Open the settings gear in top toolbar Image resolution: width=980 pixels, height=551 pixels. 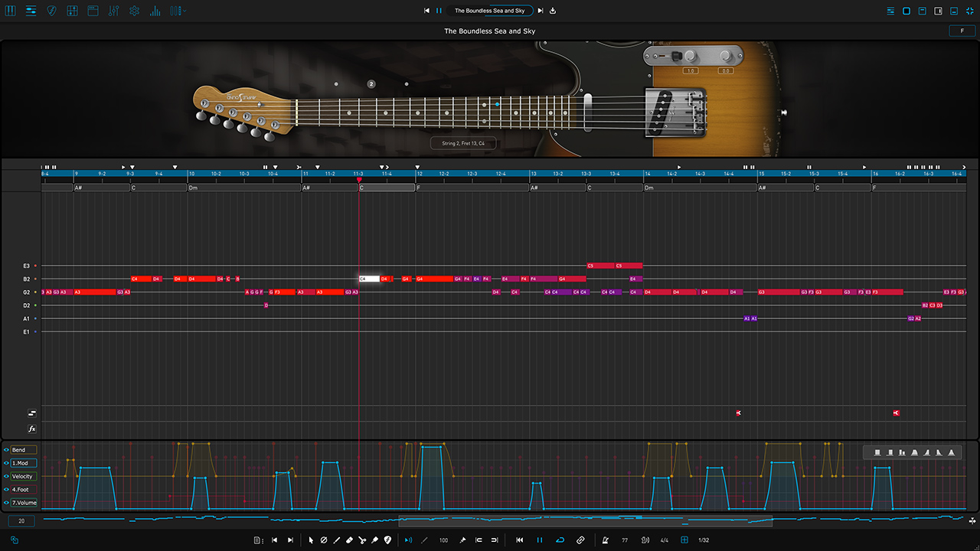pyautogui.click(x=135, y=11)
